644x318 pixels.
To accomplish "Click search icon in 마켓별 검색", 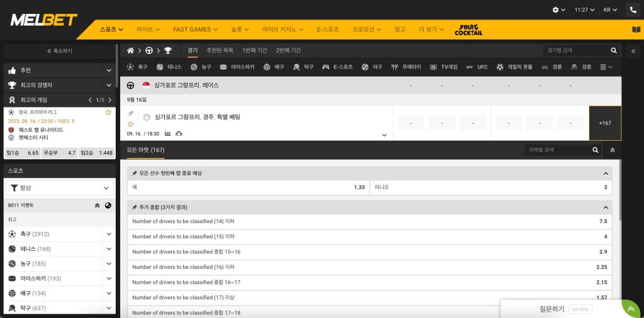I will click(596, 150).
